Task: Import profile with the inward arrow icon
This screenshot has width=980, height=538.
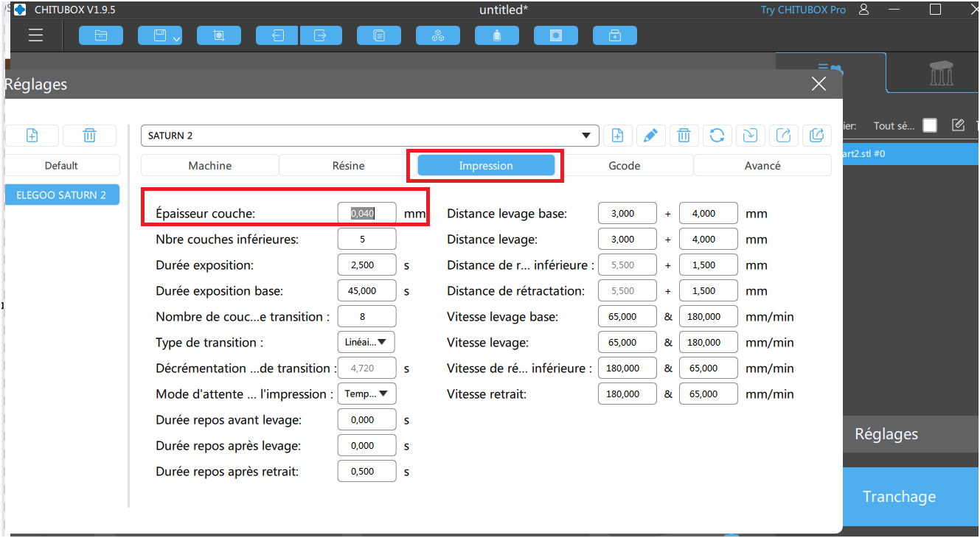Action: (x=751, y=136)
